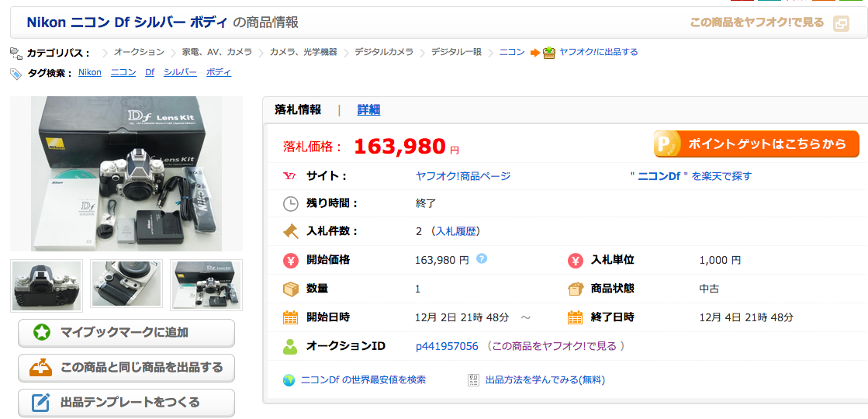Click the condition value 中古
Screen dimensions: 868x419
click(709, 289)
